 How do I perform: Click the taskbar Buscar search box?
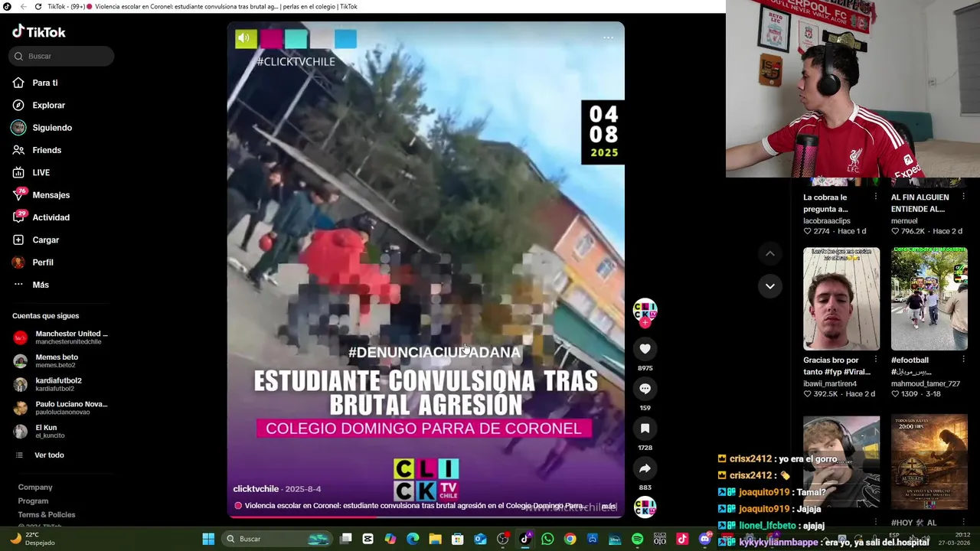(x=279, y=539)
